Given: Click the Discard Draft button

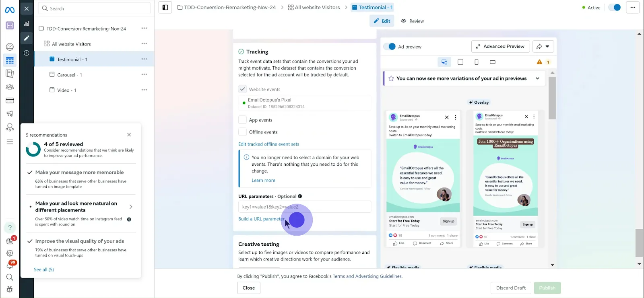Looking at the screenshot, I should (511, 288).
